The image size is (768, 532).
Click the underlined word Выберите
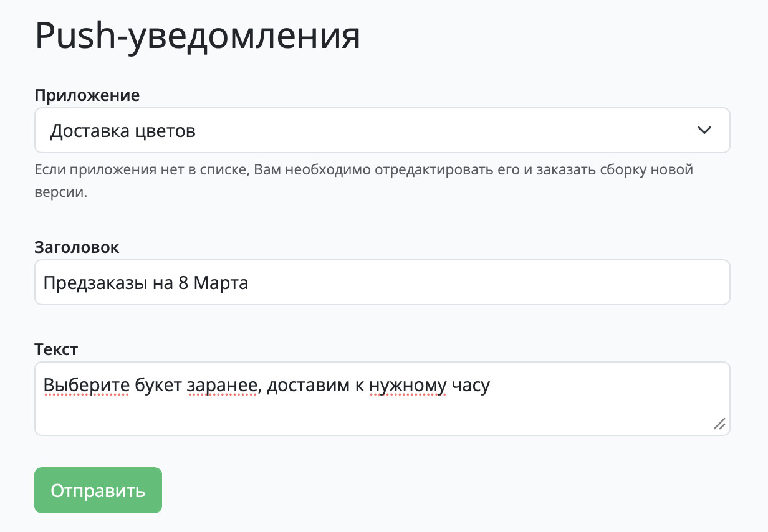[x=86, y=385]
